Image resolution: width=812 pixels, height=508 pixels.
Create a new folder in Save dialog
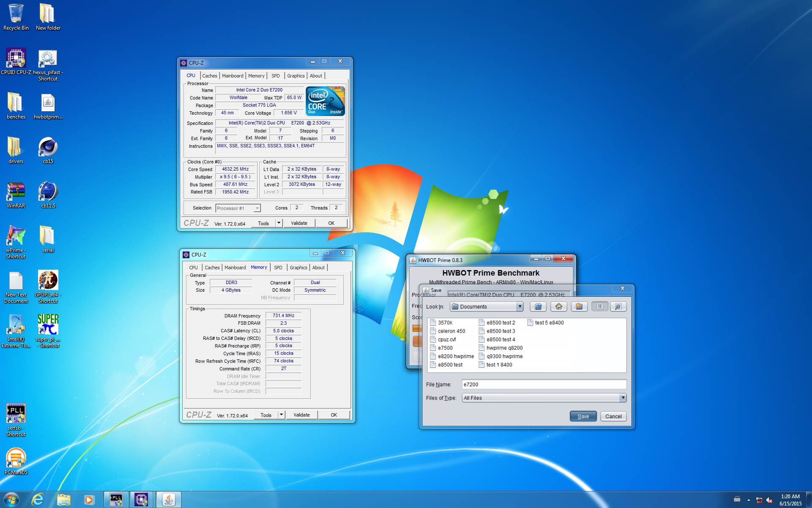point(579,306)
